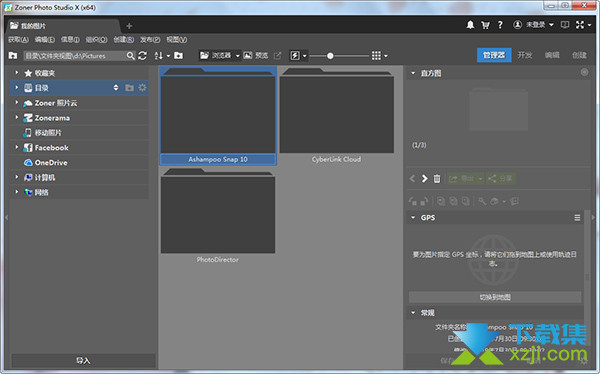This screenshot has width=600, height=374.
Task: Open the 视图(V) menu
Action: (x=176, y=39)
